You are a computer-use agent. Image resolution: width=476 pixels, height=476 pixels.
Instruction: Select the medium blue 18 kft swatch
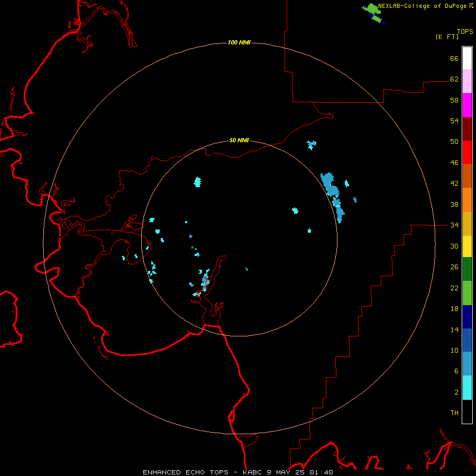tap(467, 340)
